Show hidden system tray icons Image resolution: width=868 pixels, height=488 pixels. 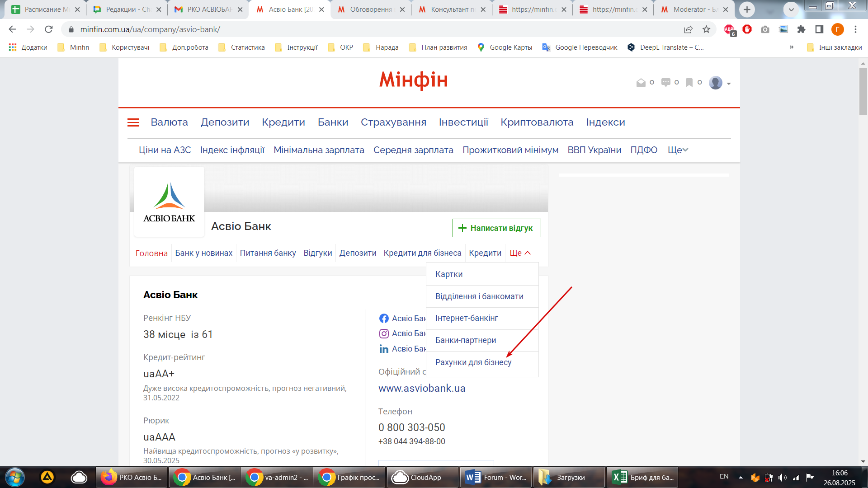pyautogui.click(x=741, y=477)
